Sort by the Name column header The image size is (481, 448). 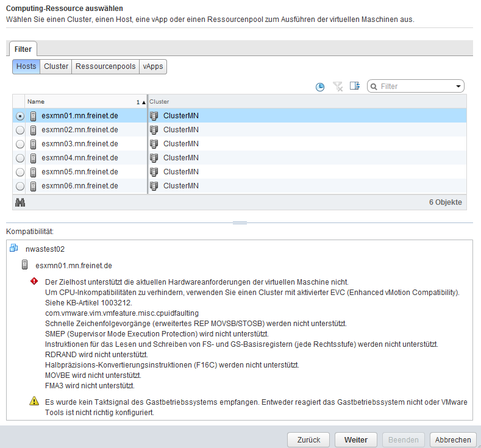tap(79, 102)
